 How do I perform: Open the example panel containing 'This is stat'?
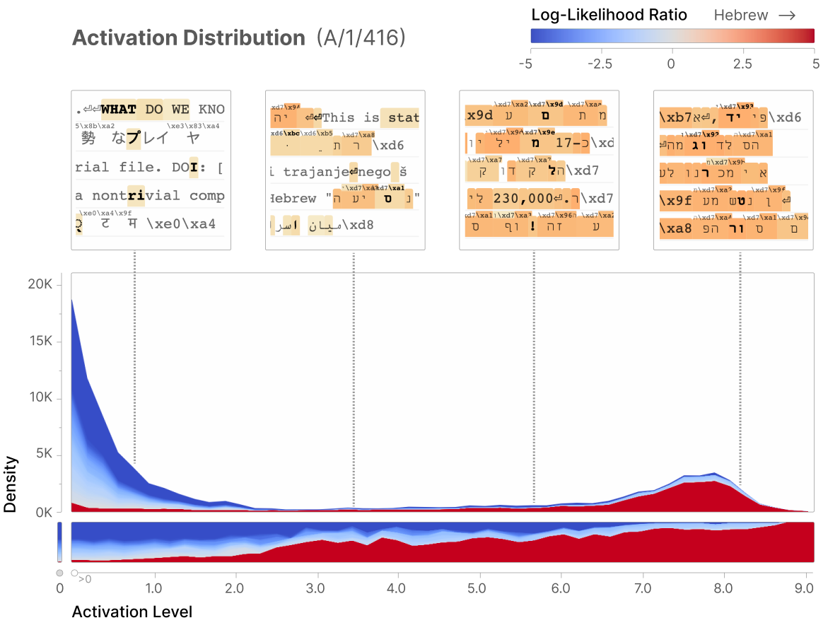coord(345,170)
